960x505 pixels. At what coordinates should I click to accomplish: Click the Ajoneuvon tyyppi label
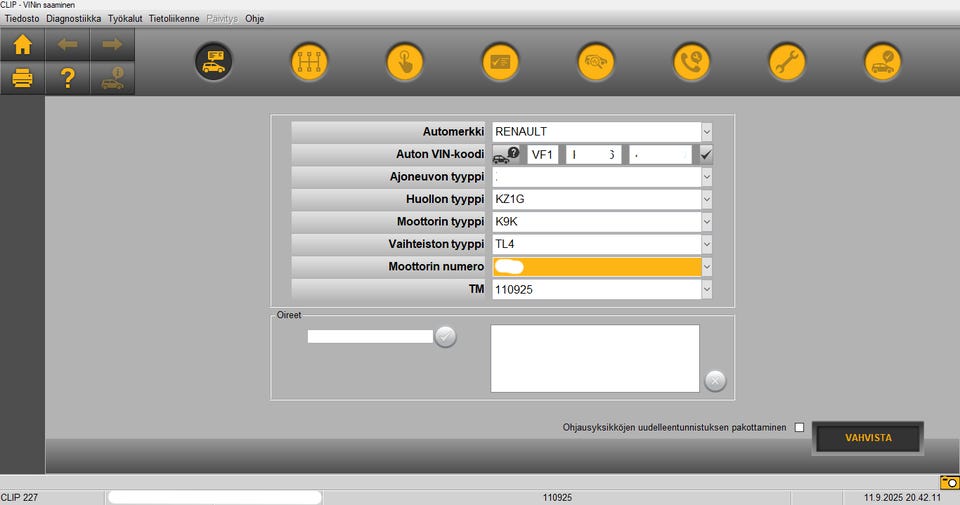click(x=437, y=177)
